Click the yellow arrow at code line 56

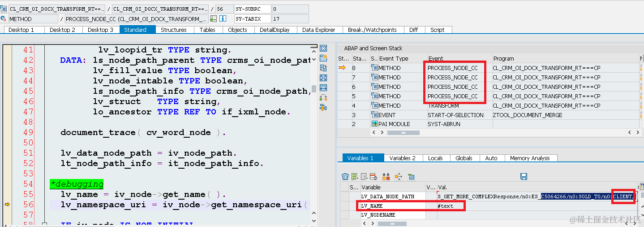coord(7,205)
